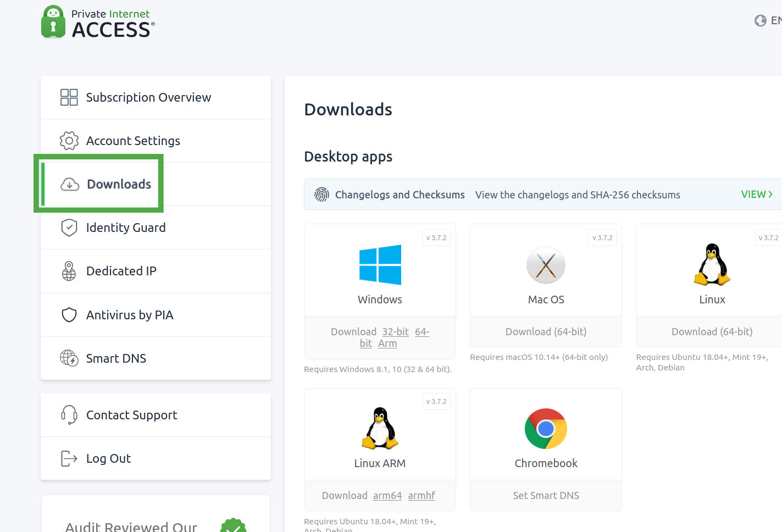Screen dimensions: 782x532
Task: Click the Contact Support headset icon
Action: click(69, 415)
